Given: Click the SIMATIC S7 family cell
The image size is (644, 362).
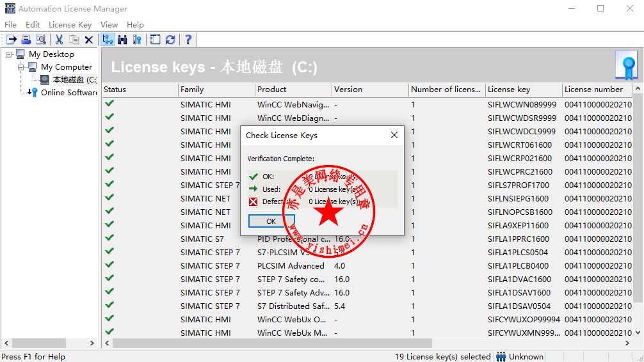Looking at the screenshot, I should (202, 239).
